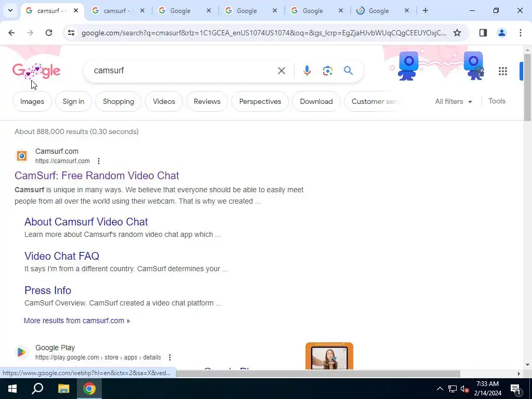Open Chrome side panel
This screenshot has height=399, width=532.
point(483,33)
